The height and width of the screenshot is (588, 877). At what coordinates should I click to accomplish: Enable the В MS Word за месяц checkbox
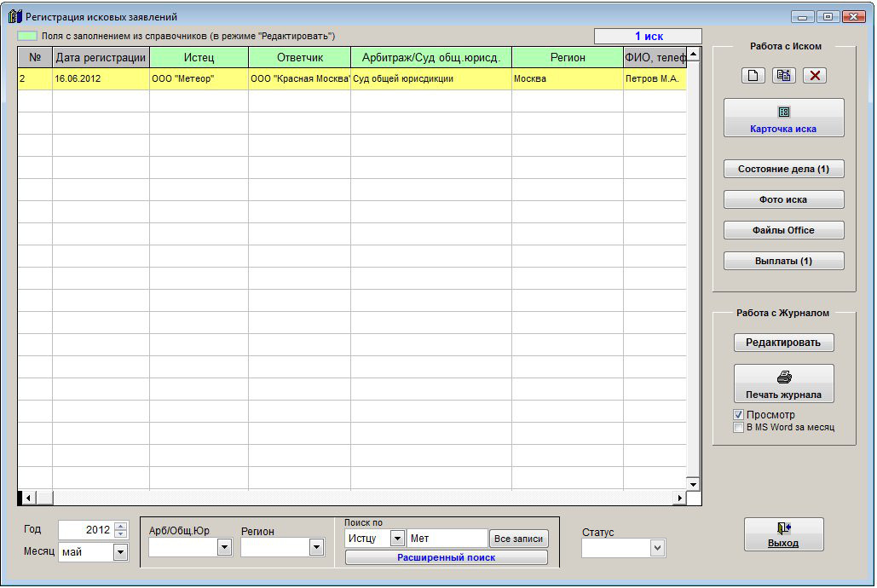738,428
